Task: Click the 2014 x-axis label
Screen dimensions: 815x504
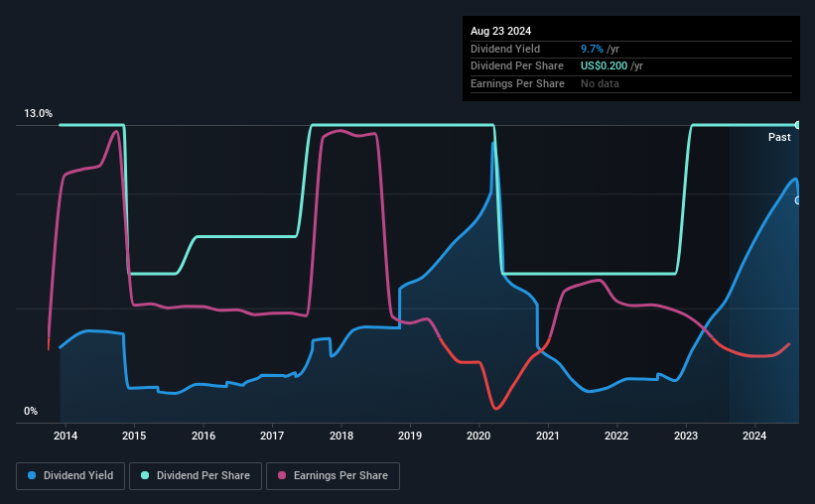Action: pos(66,436)
